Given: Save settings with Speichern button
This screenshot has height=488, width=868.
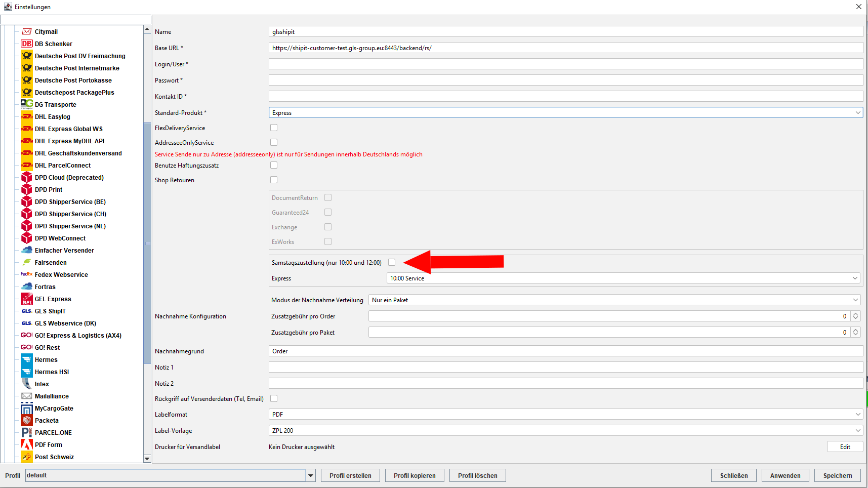Looking at the screenshot, I should pos(838,475).
